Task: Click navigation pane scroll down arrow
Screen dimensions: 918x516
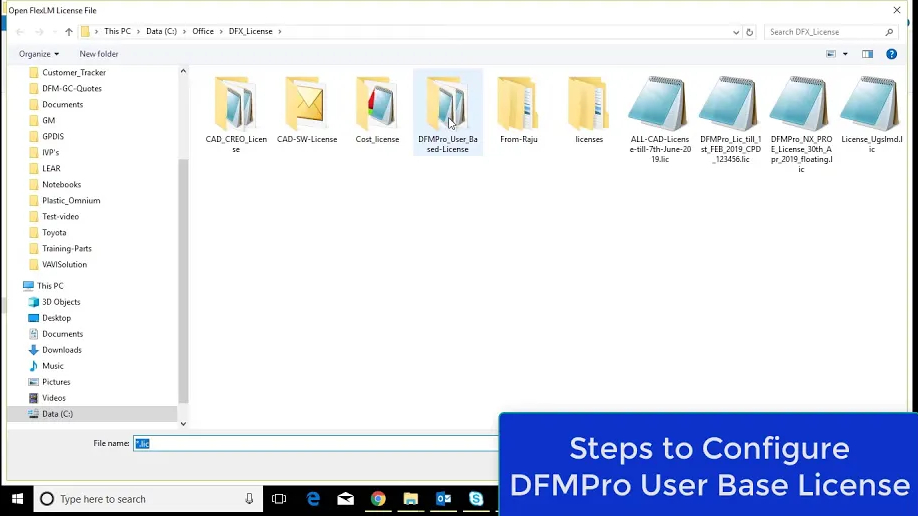Action: [183, 423]
